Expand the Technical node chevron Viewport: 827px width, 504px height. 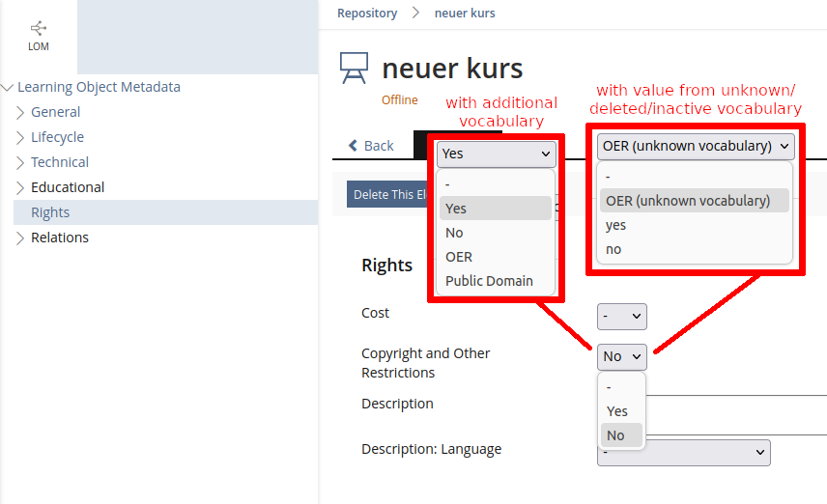[x=20, y=162]
